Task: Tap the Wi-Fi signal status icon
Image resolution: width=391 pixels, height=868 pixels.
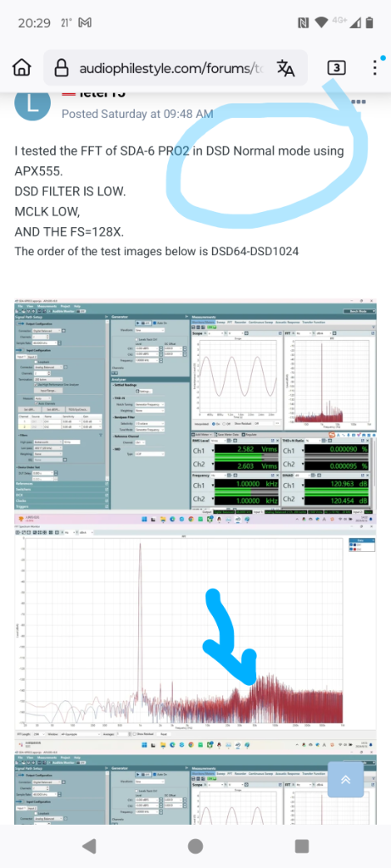Action: pos(321,23)
